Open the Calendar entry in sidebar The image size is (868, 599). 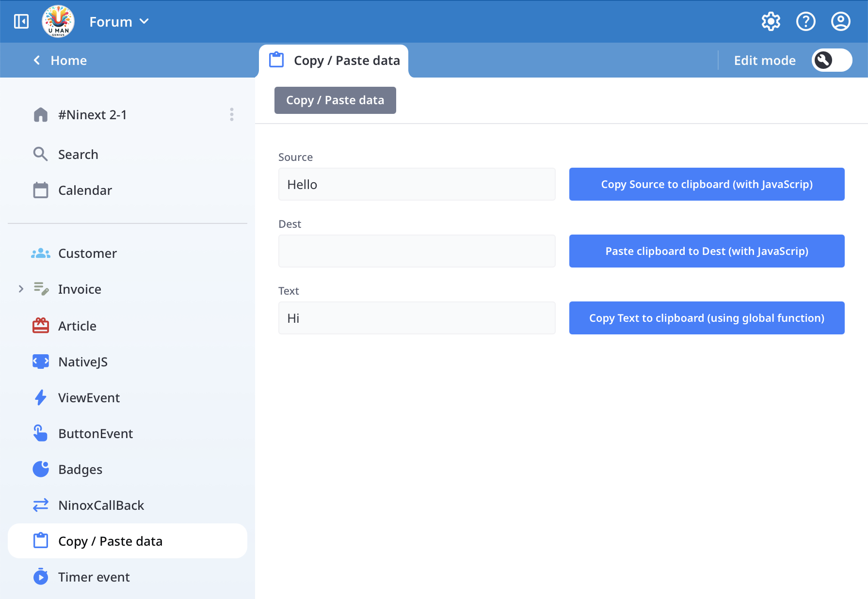(x=128, y=190)
